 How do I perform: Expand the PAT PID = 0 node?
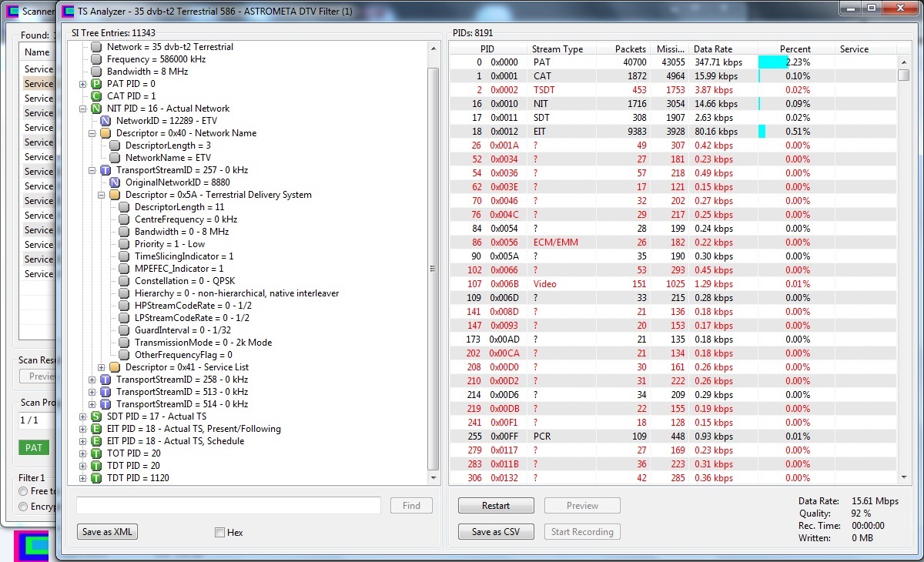click(x=83, y=84)
